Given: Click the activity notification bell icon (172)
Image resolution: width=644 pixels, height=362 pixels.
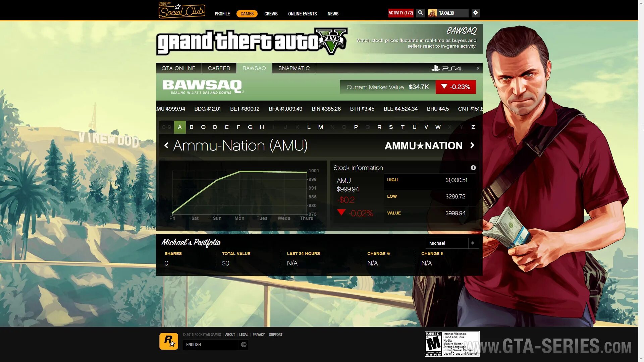Looking at the screenshot, I should click(x=400, y=13).
